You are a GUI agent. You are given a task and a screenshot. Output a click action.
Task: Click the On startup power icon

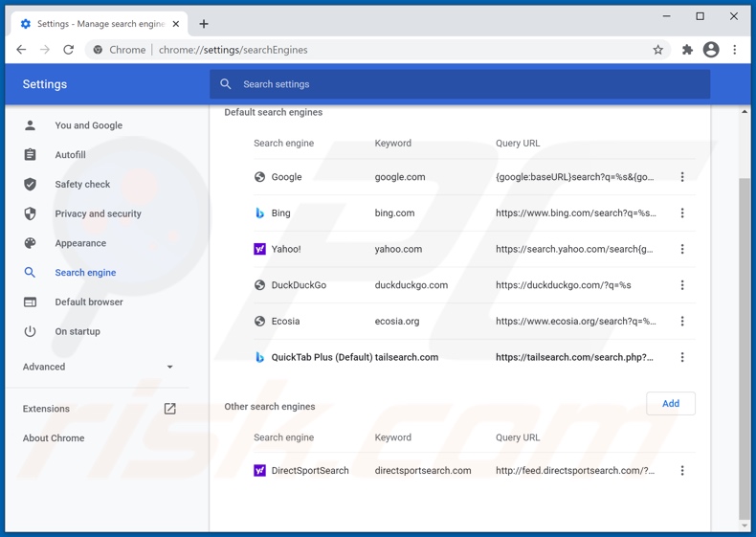click(30, 331)
